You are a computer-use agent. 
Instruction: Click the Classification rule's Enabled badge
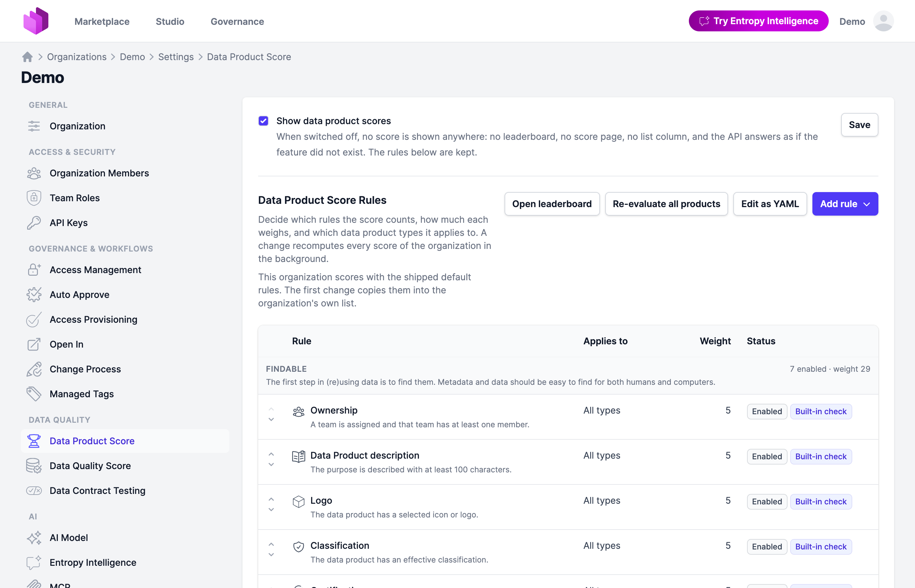(767, 547)
